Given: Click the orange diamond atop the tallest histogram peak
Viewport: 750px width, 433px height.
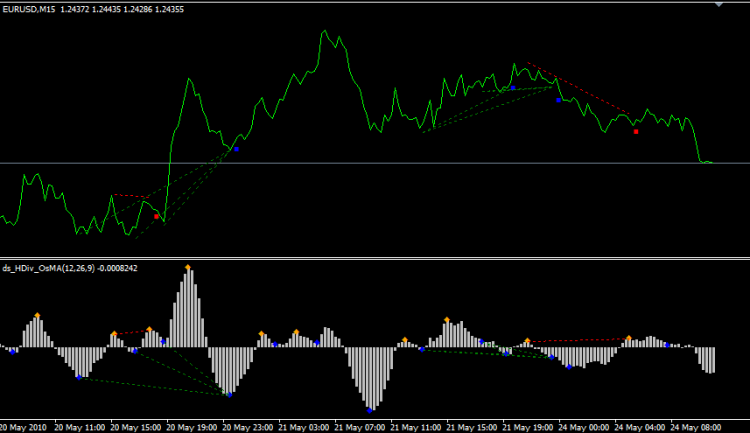Looking at the screenshot, I should [x=188, y=267].
